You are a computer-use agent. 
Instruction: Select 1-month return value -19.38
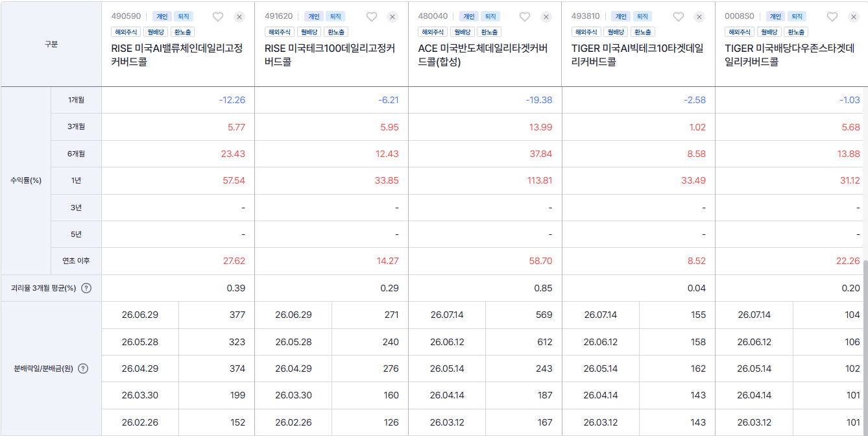(x=539, y=100)
